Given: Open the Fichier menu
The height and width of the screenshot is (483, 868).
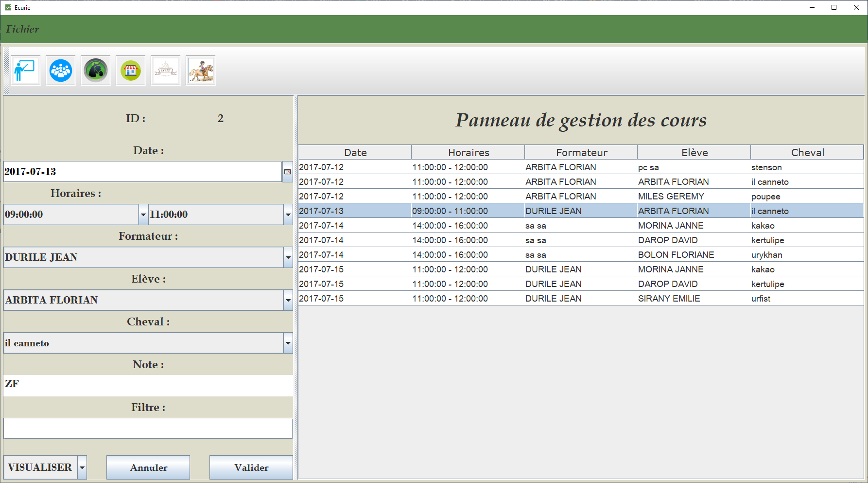Looking at the screenshot, I should pos(22,29).
